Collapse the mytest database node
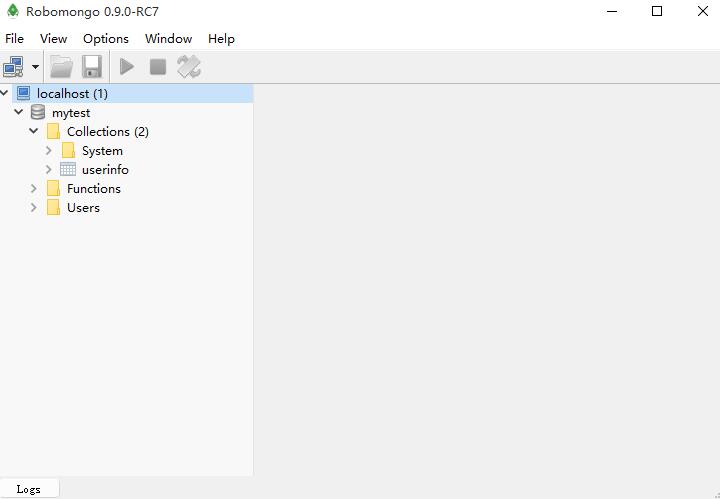720x499 pixels. pyautogui.click(x=19, y=112)
